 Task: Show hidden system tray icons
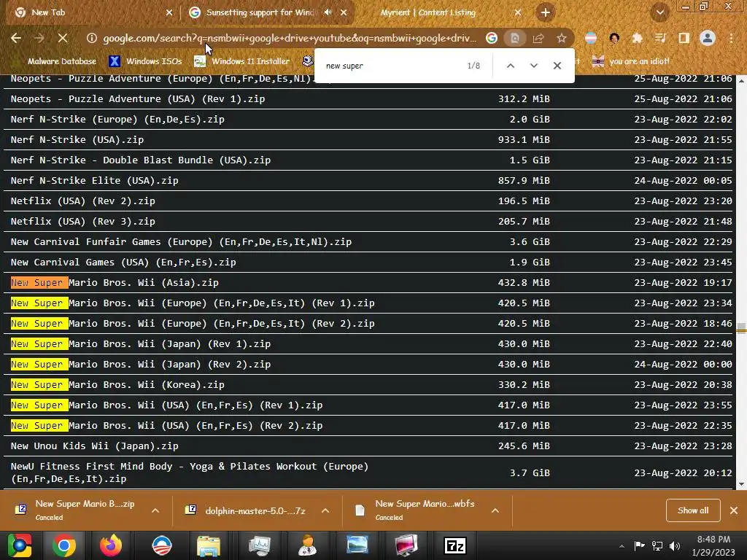(622, 546)
